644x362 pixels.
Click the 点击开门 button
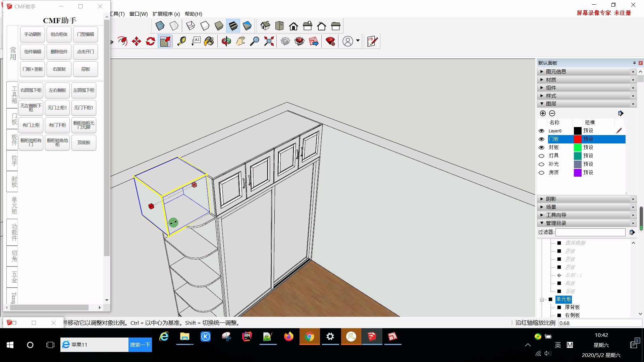point(85,52)
